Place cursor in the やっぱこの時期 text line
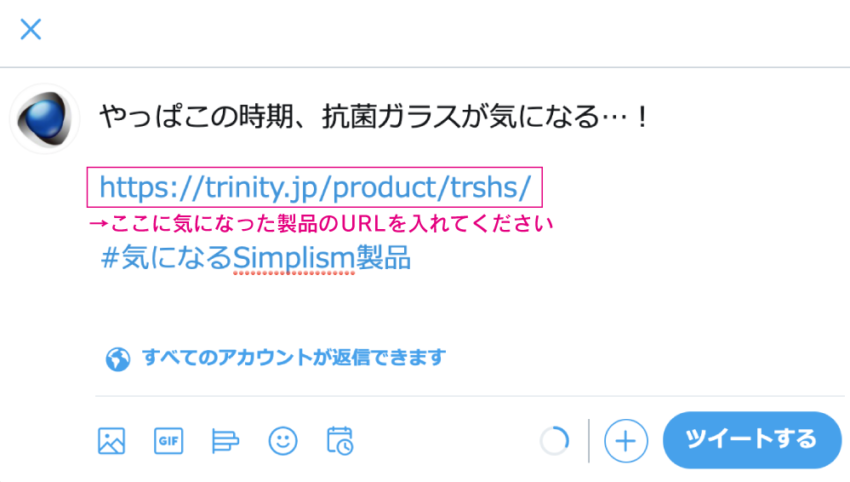Screen dimensions: 850x482 pos(374,117)
